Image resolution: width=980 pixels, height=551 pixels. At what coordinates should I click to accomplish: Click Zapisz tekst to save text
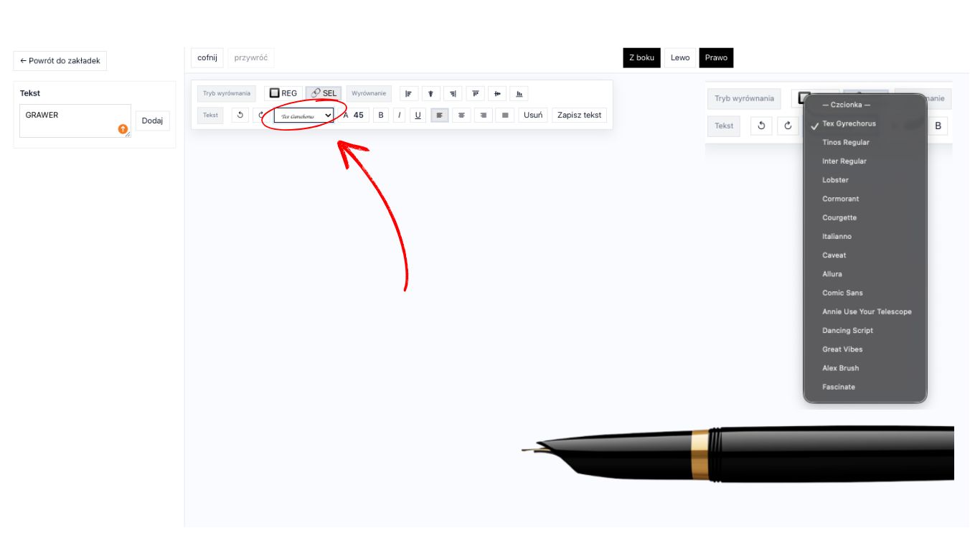point(579,115)
